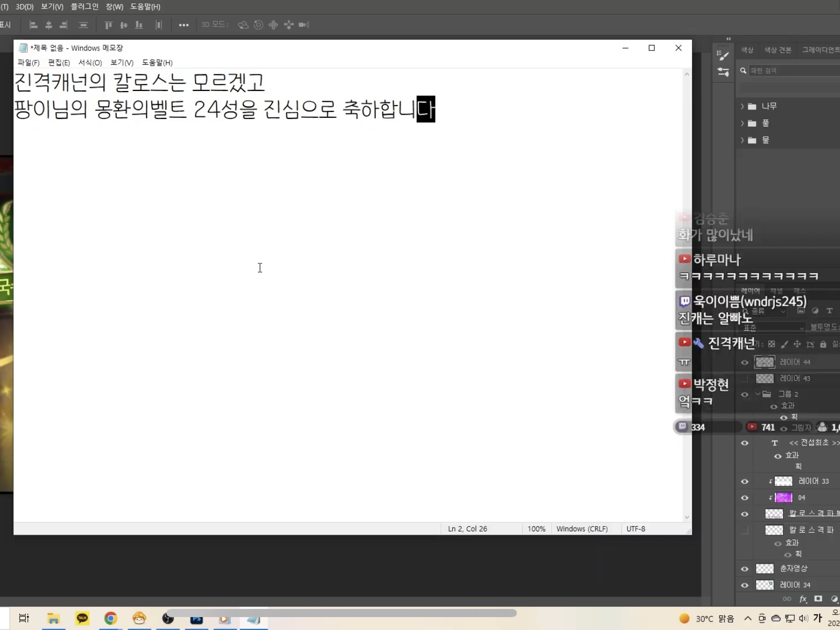
Task: Select the 3D pan mode icon
Action: [x=274, y=25]
